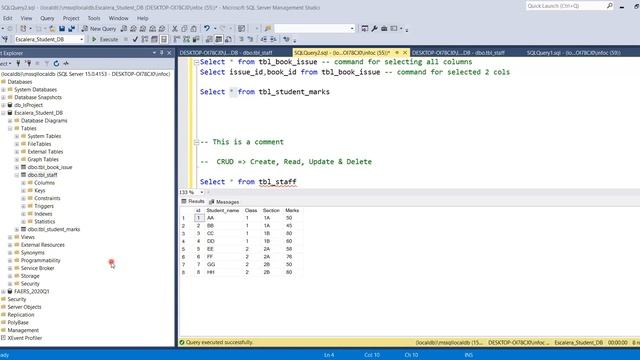
Task: Click the New Query toolbar button
Action: point(99,29)
